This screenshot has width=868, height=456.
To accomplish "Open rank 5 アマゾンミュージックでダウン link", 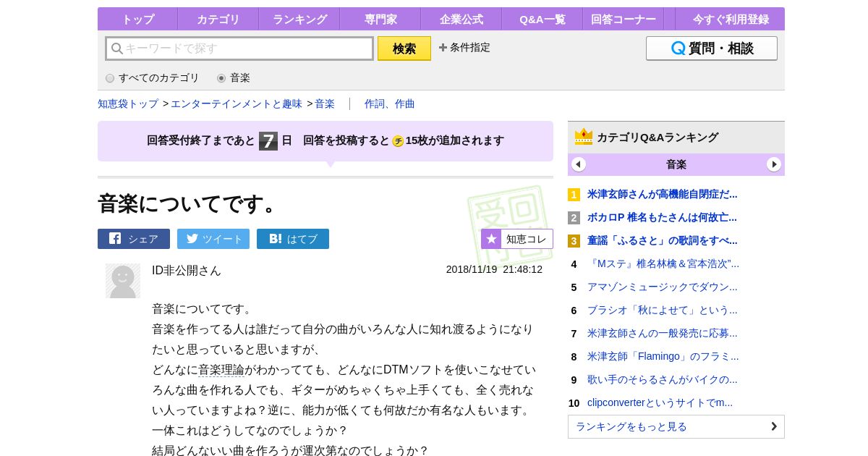I will pyautogui.click(x=663, y=287).
